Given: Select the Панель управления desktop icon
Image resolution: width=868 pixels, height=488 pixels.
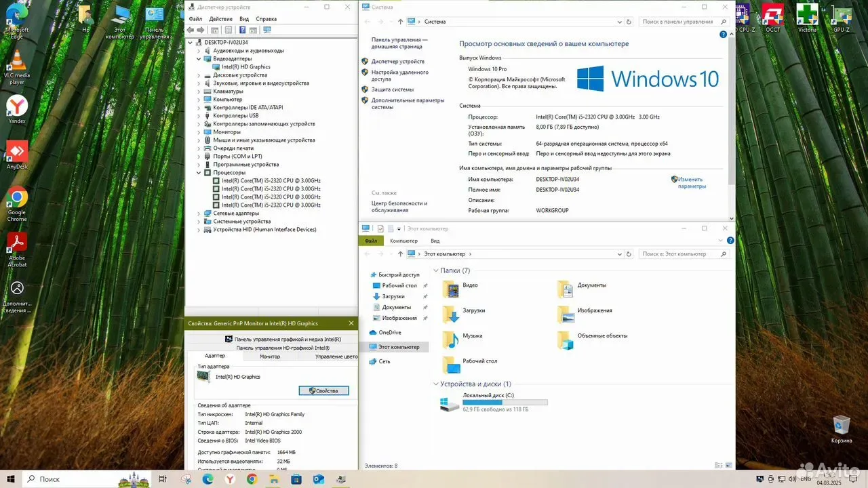Looking at the screenshot, I should 155,22.
